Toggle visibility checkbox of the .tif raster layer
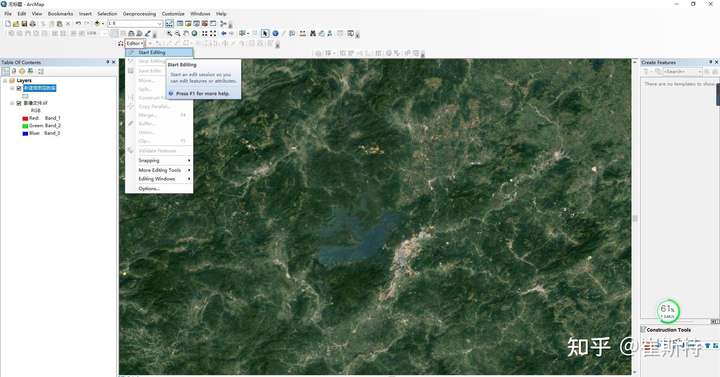 click(19, 103)
